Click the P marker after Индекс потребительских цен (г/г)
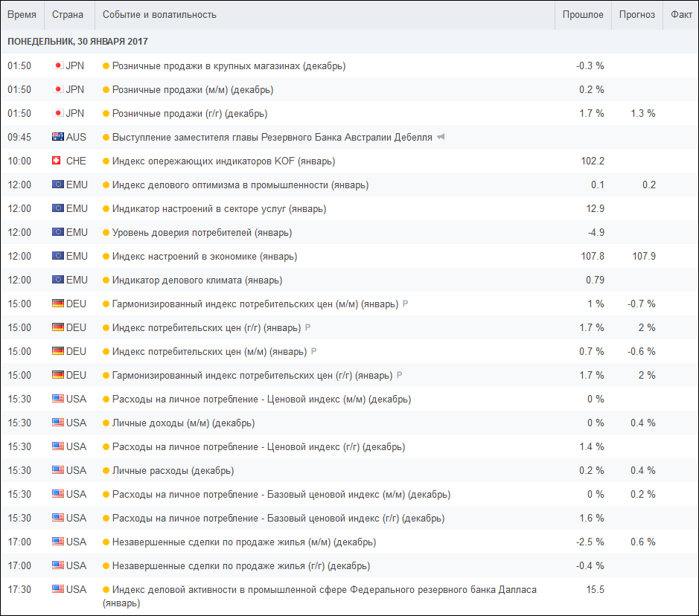Image resolution: width=699 pixels, height=616 pixels. point(308,327)
